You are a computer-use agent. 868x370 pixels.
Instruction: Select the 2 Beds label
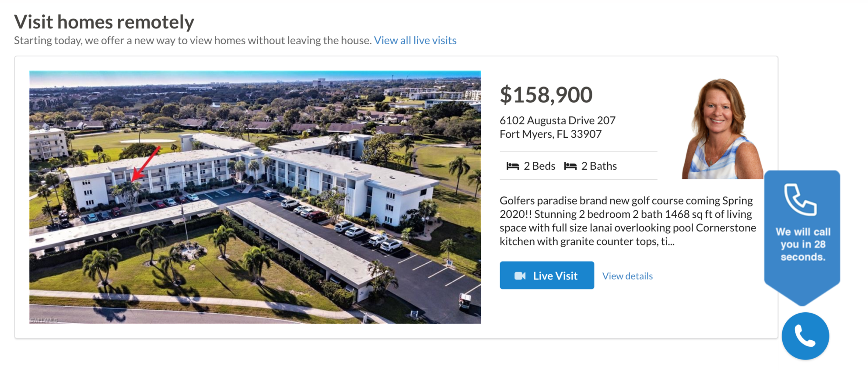pyautogui.click(x=539, y=166)
